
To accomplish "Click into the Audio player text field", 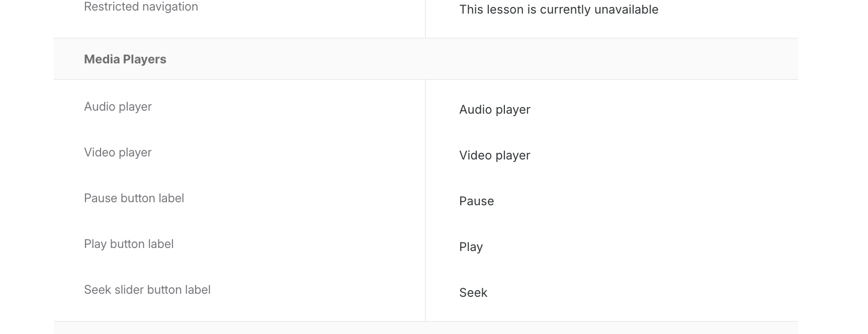I will (x=612, y=110).
